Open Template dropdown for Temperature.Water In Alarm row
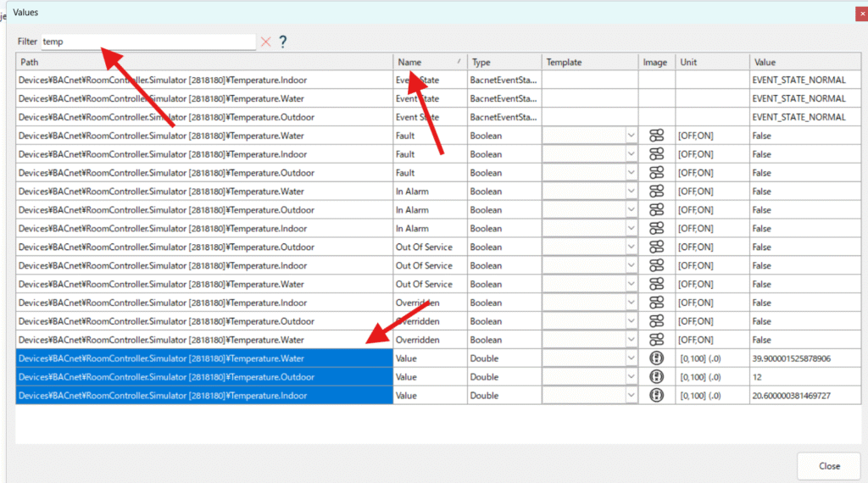868x483 pixels. [x=631, y=192]
